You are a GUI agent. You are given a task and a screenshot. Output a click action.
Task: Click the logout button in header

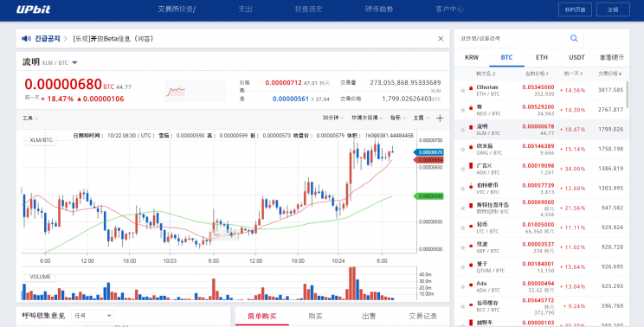pos(613,10)
